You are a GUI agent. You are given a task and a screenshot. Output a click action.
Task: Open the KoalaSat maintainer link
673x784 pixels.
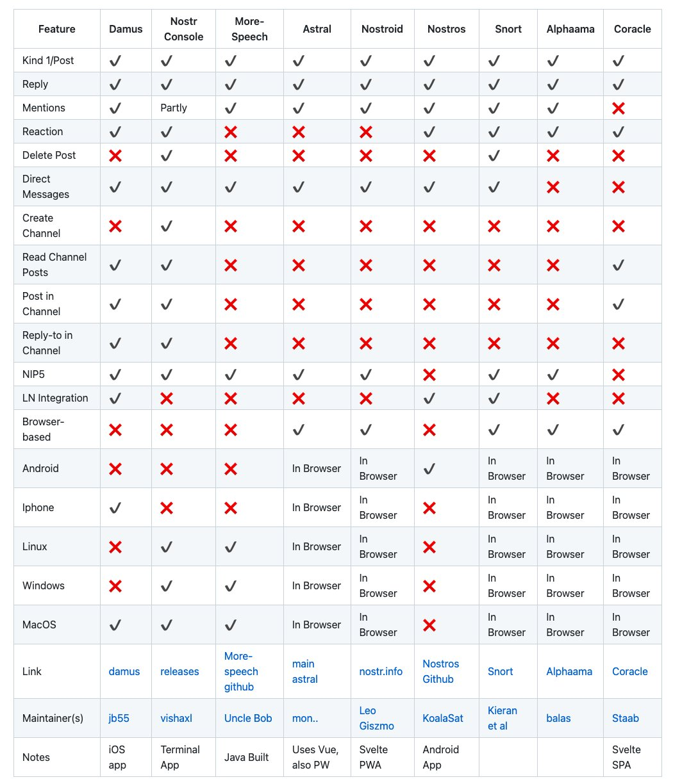[x=443, y=718]
